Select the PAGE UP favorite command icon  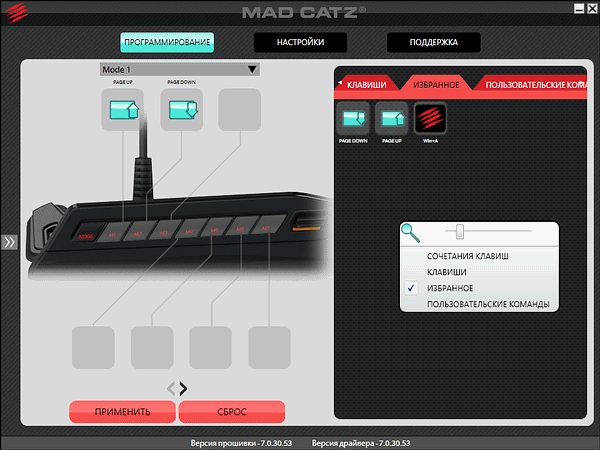(x=391, y=119)
